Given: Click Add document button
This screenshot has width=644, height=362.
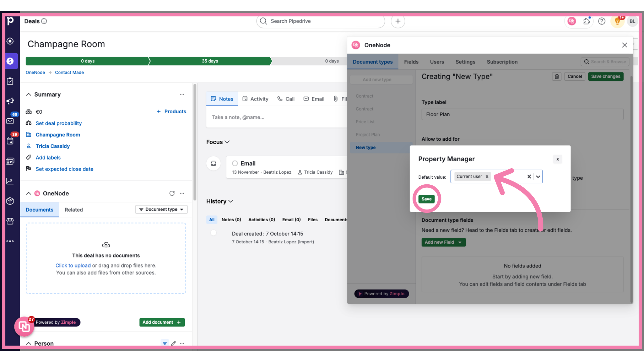Looking at the screenshot, I should click(x=162, y=322).
